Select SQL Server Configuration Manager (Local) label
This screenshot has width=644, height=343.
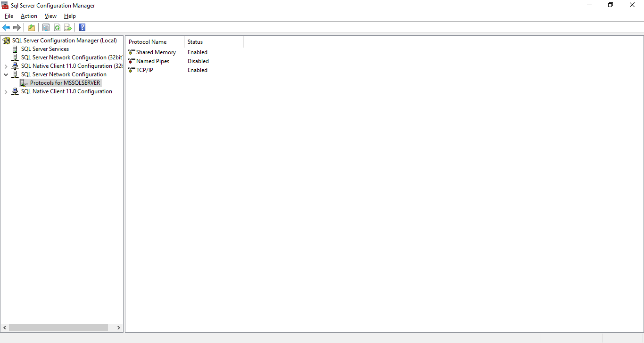click(x=65, y=41)
